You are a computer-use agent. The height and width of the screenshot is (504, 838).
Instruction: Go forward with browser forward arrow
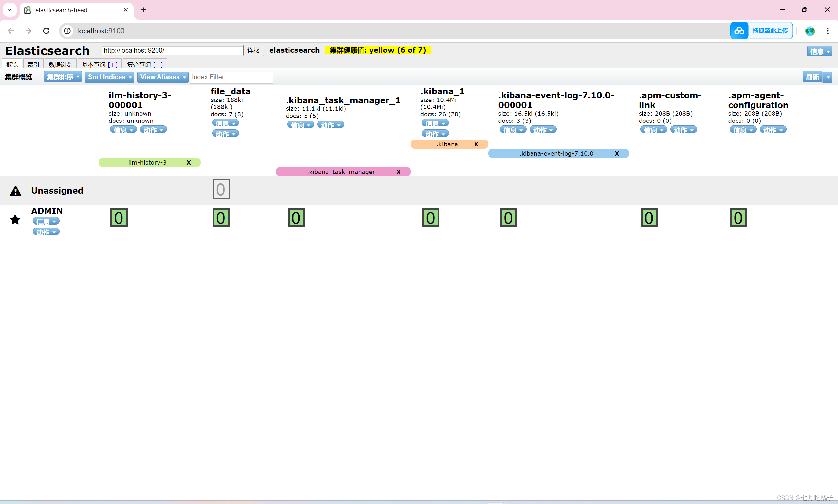click(x=28, y=31)
